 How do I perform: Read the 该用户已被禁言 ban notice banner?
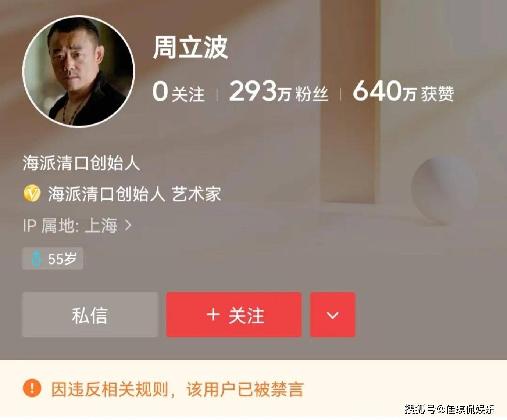click(x=253, y=388)
